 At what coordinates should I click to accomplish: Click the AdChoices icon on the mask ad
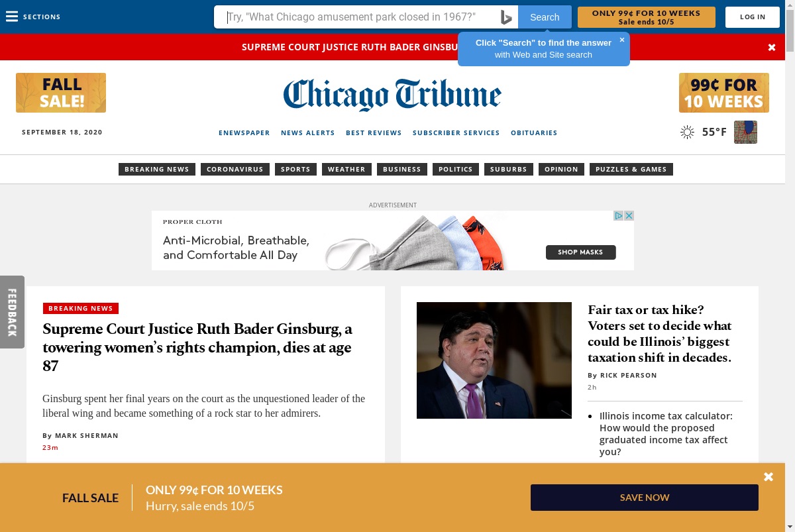(618, 215)
